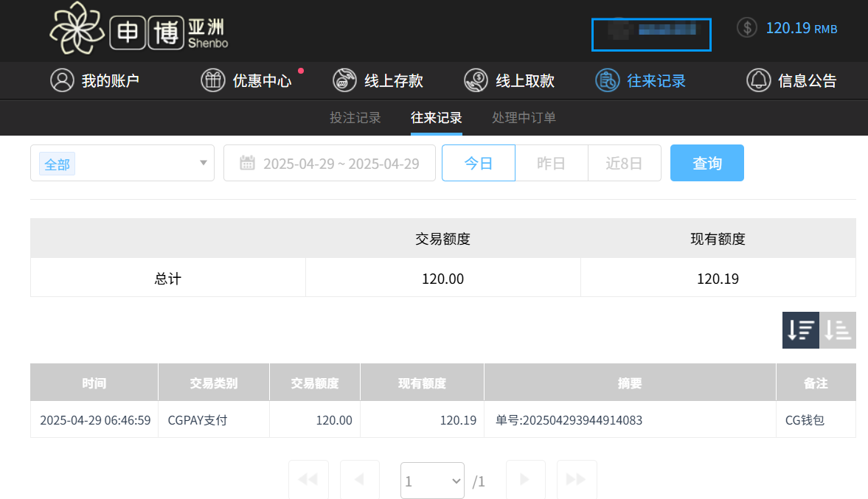Switch to the 投注记录 tab
The image size is (868, 499).
pyautogui.click(x=355, y=118)
